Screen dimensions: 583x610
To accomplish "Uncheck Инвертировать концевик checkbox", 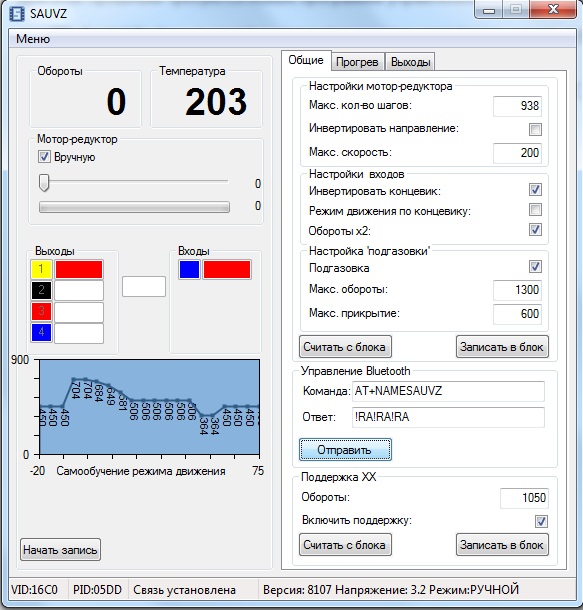I will point(535,189).
